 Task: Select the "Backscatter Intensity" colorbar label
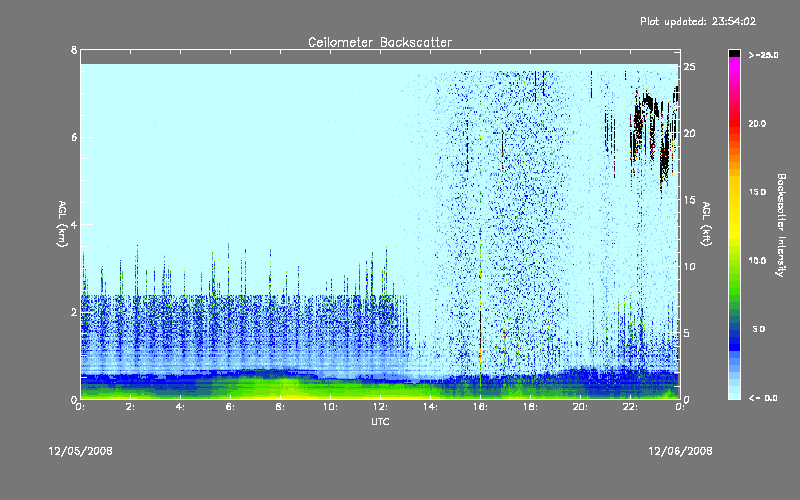click(781, 225)
